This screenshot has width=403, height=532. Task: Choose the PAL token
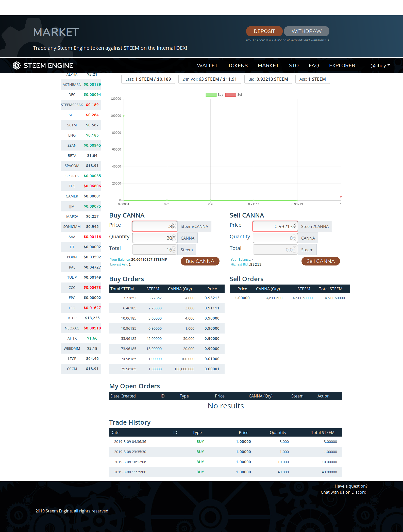81,267
